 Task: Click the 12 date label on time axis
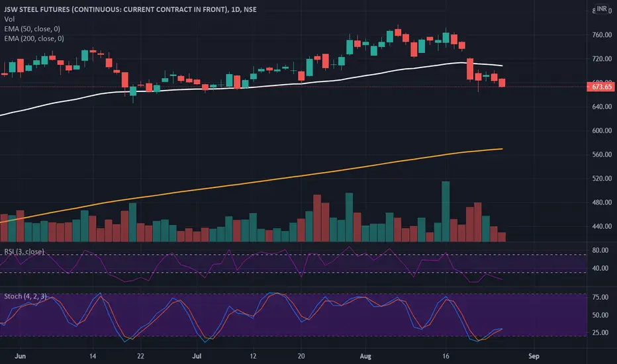[x=253, y=356]
